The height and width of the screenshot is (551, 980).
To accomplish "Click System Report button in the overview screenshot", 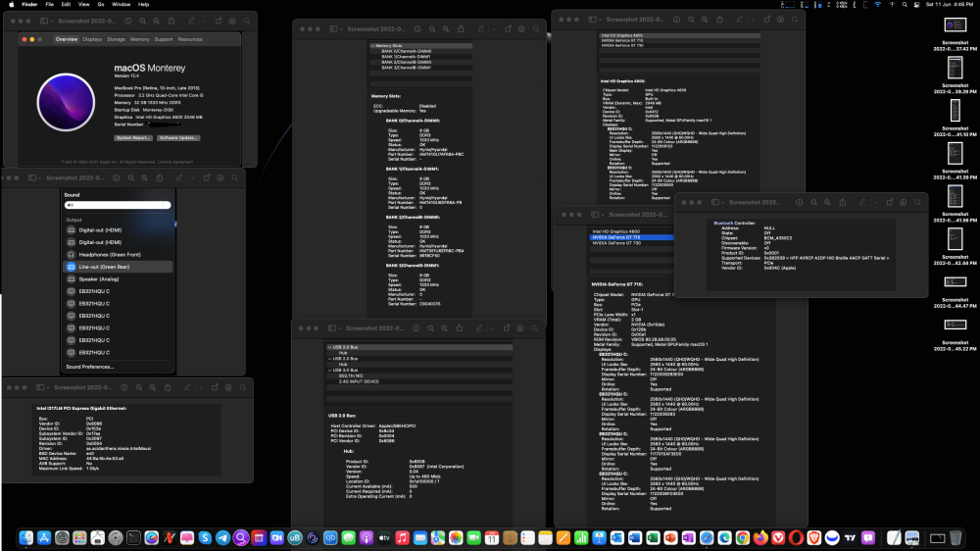I will pyautogui.click(x=133, y=137).
